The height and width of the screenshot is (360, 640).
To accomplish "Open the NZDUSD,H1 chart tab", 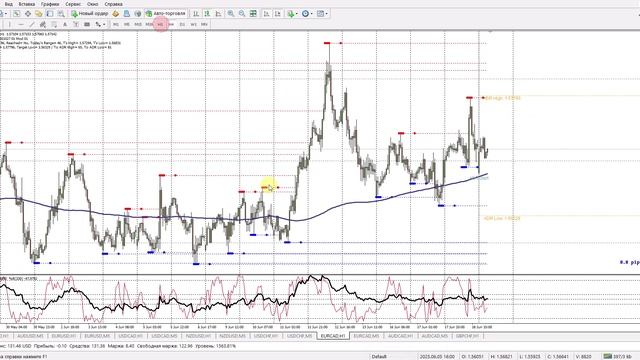I will (x=198, y=336).
